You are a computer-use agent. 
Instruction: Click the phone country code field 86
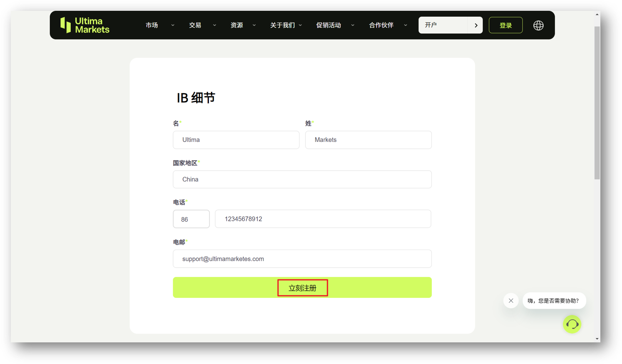(191, 219)
